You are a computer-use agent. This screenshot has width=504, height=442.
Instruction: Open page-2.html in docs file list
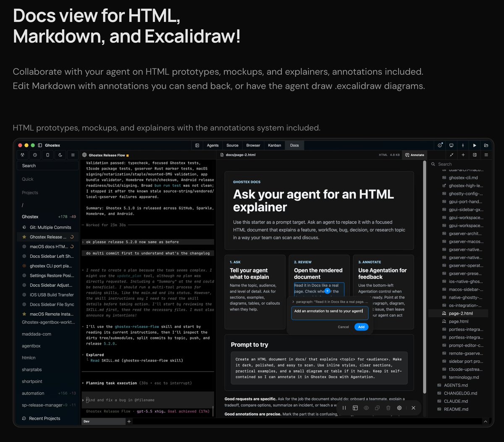click(x=459, y=313)
